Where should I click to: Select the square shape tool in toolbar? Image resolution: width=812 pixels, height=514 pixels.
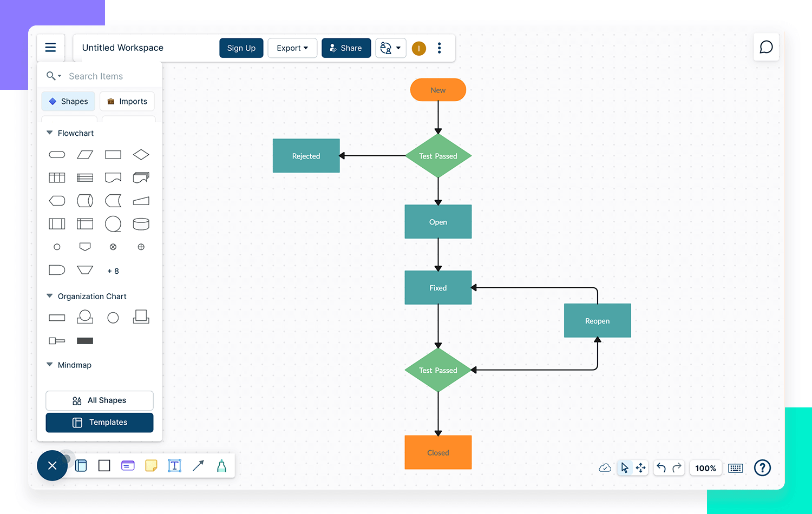pyautogui.click(x=104, y=465)
